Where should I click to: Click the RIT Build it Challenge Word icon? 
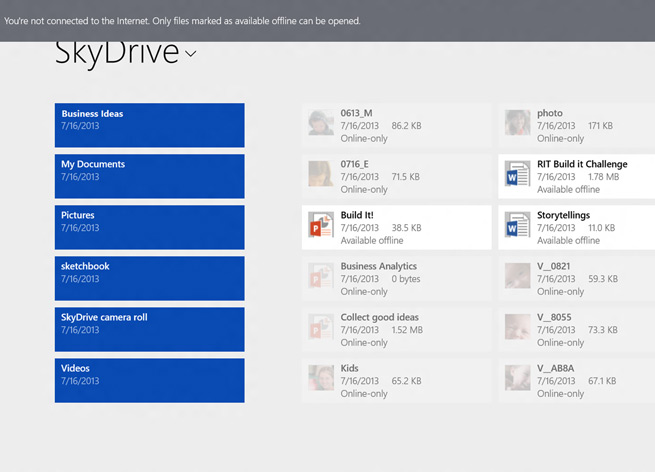517,173
